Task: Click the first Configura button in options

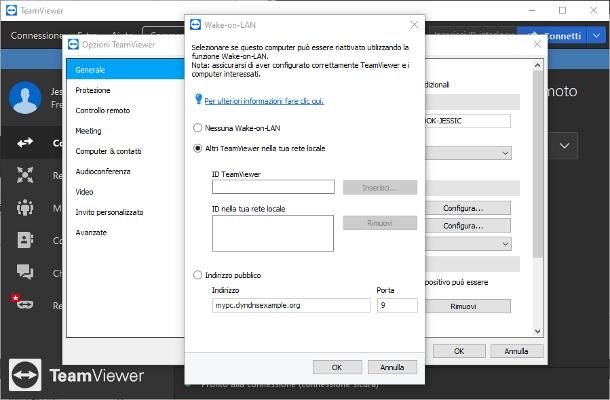Action: coord(468,208)
